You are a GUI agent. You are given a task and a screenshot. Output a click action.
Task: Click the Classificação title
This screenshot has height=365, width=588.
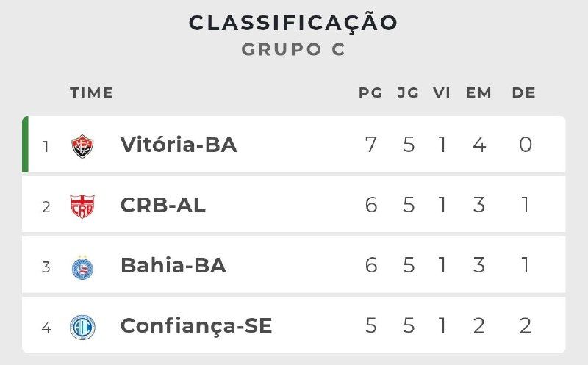(x=293, y=23)
